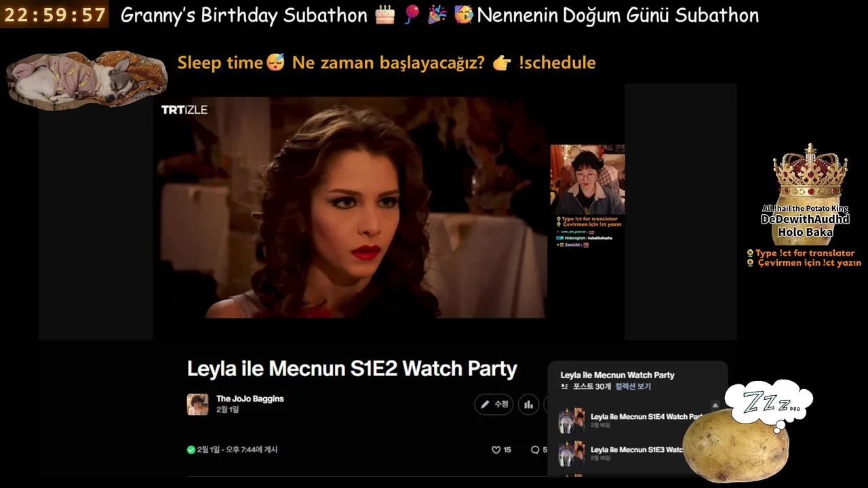Click collection list scroll-up arrow
The height and width of the screenshot is (488, 868).
click(715, 405)
